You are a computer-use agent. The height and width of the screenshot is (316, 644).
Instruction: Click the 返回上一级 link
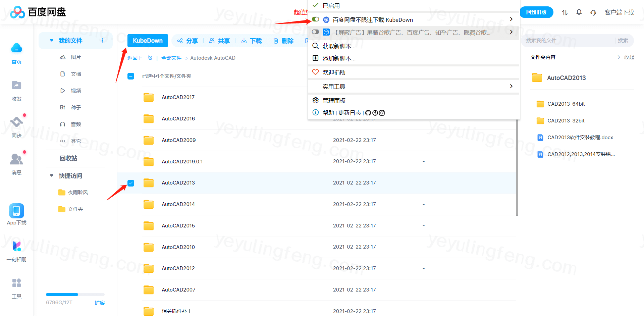coord(140,58)
